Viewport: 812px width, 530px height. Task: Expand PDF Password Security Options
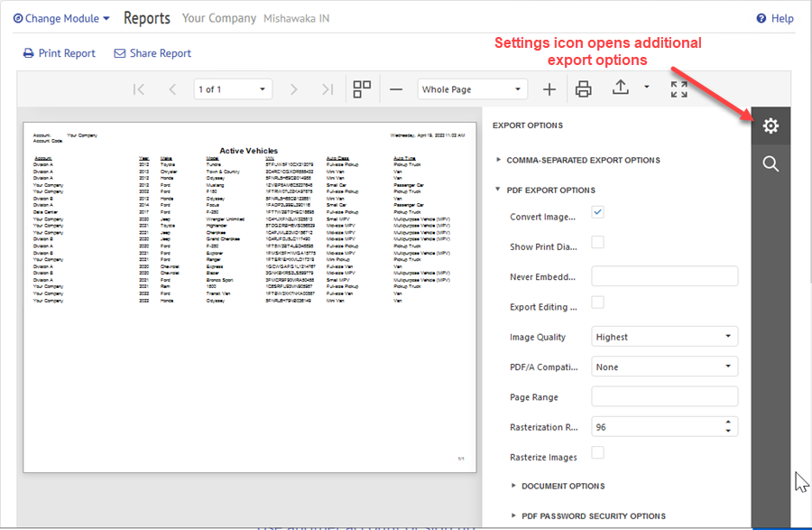pyautogui.click(x=587, y=516)
